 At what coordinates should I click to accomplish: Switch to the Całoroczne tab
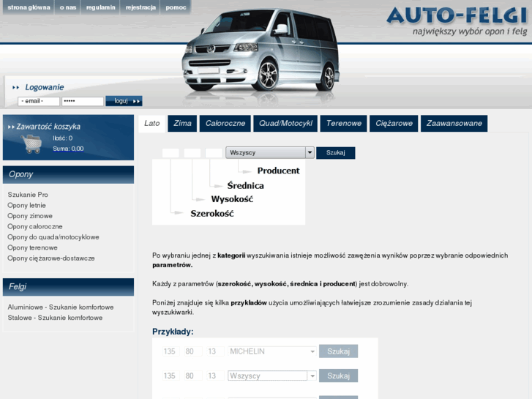pos(225,123)
